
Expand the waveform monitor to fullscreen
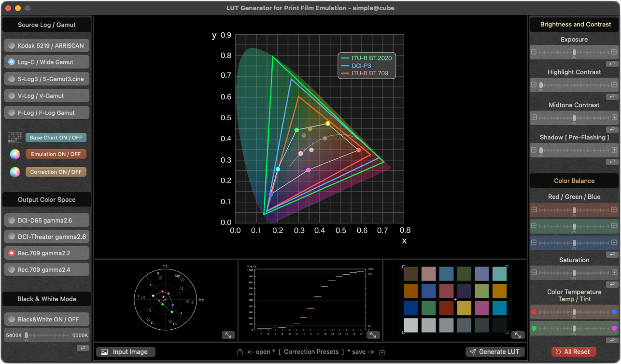[373, 335]
